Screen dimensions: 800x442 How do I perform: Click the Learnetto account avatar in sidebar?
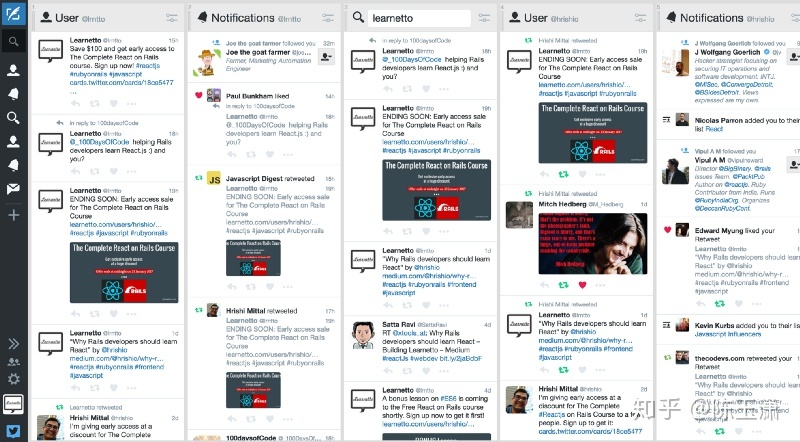(13, 403)
